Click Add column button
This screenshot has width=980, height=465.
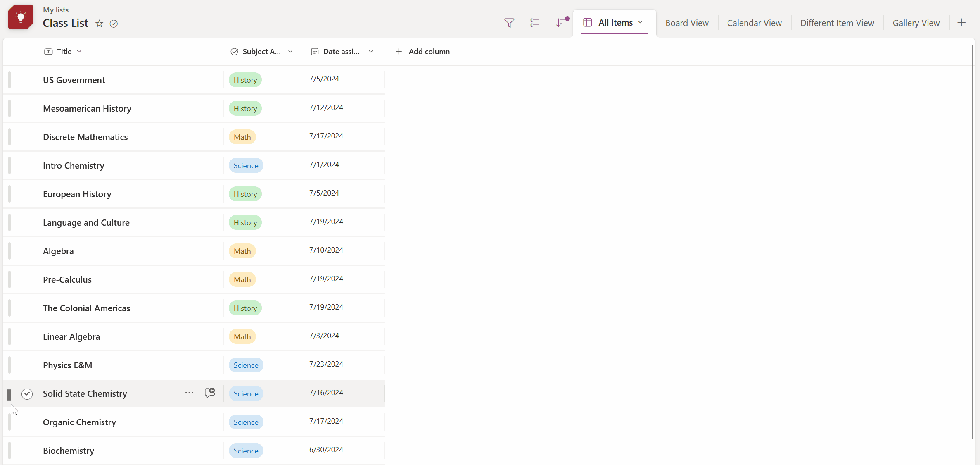[422, 52]
